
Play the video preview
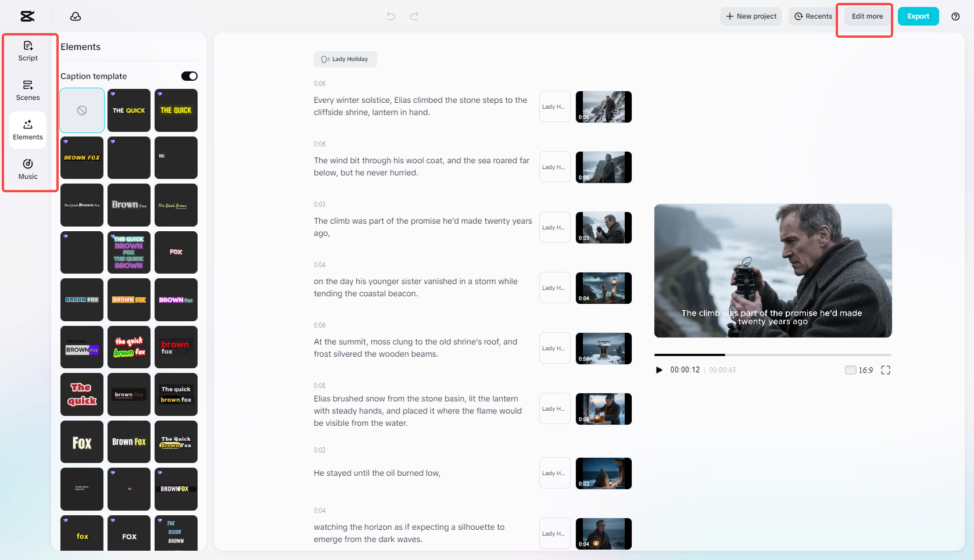pyautogui.click(x=658, y=369)
